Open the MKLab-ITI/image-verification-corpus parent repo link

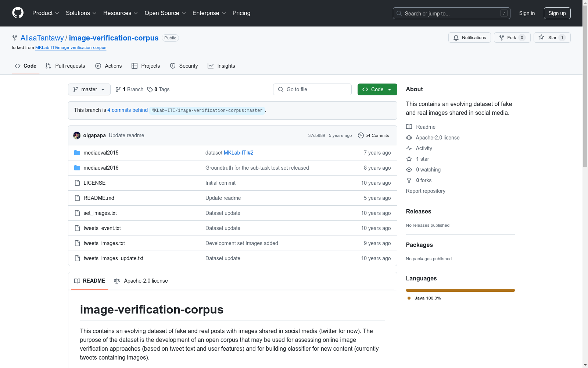(x=71, y=47)
